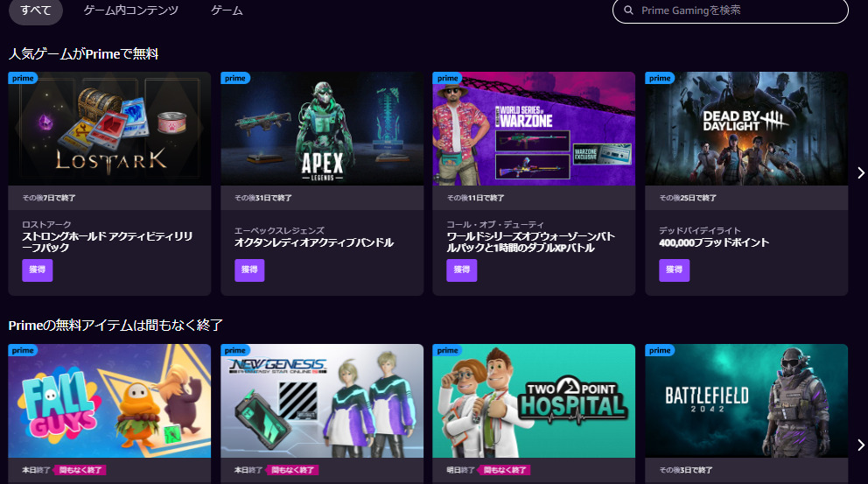Click the ロストアーク game name
This screenshot has height=484, width=868.
coord(46,224)
